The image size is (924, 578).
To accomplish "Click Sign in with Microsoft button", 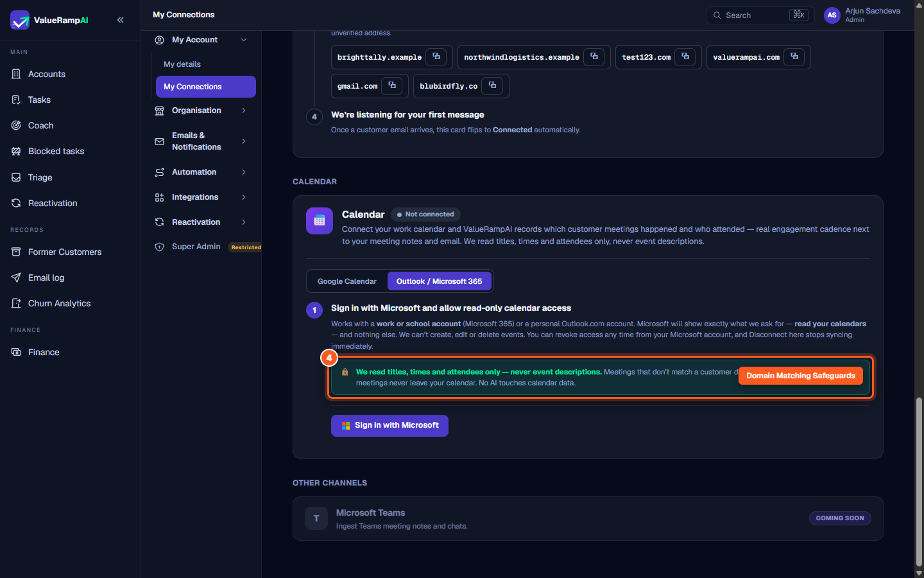I will (x=389, y=425).
